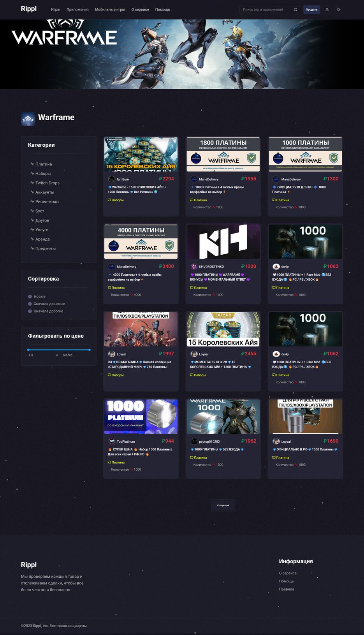Open the KHVOROSTENKO listing thumbnail
This screenshot has height=635, width=364.
tap(223, 241)
